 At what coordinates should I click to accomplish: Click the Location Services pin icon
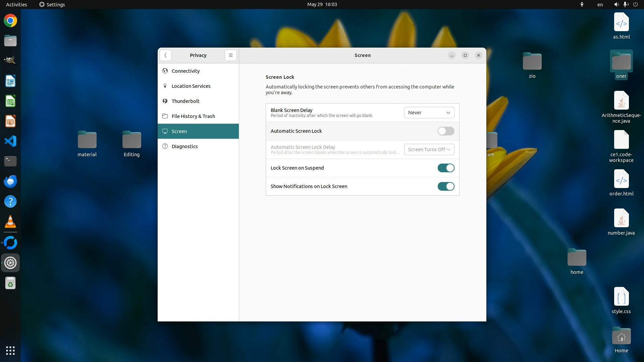point(165,86)
